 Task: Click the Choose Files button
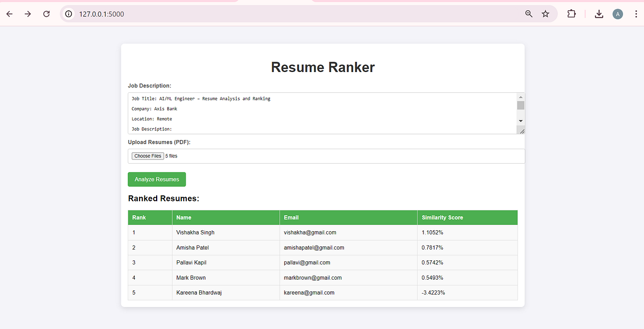tap(147, 156)
